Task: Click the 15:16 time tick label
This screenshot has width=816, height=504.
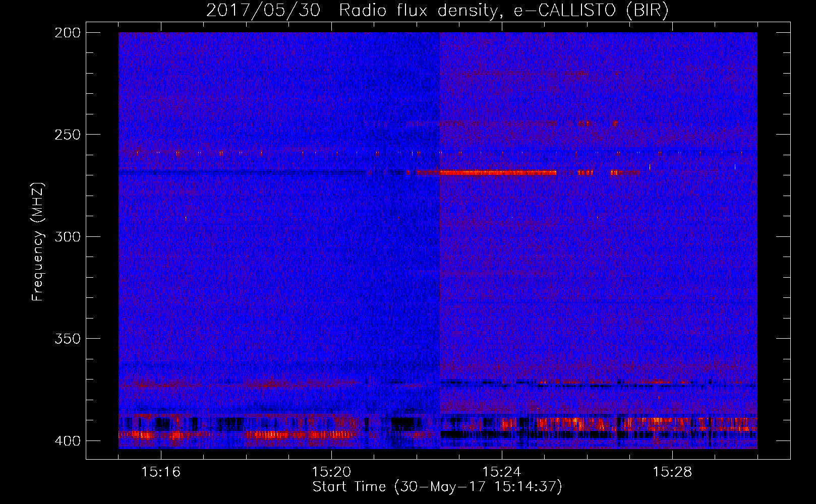Action: coord(161,472)
